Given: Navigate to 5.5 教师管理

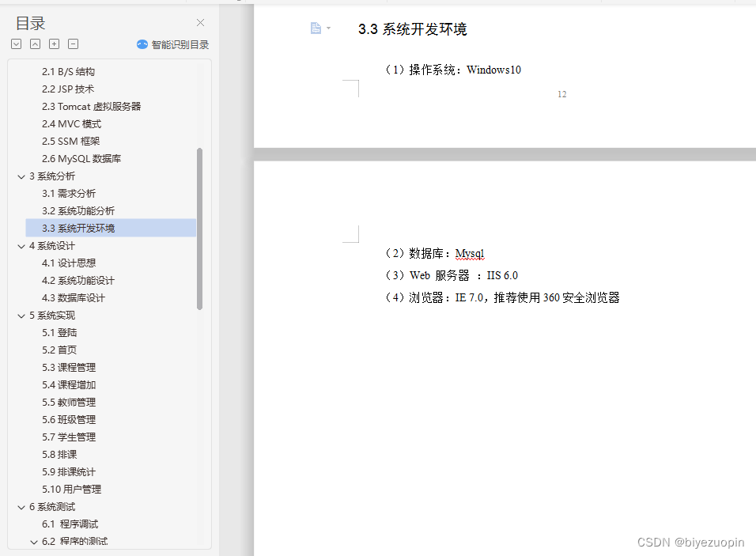Looking at the screenshot, I should 69,403.
